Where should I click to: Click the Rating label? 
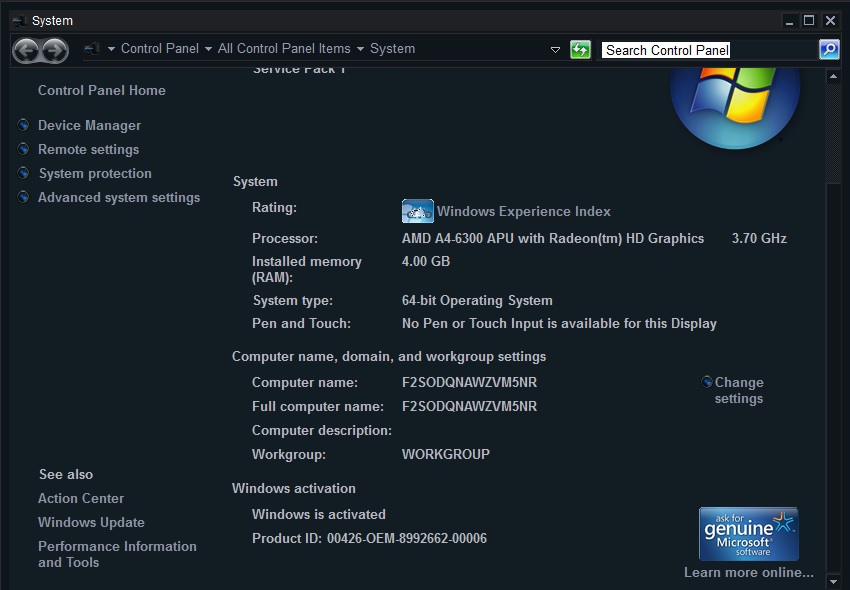tap(274, 207)
